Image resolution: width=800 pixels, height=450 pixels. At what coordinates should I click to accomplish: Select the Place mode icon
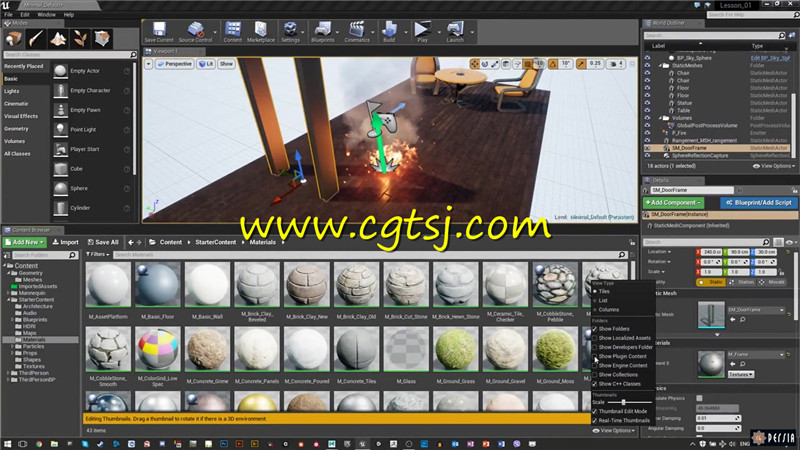click(13, 38)
